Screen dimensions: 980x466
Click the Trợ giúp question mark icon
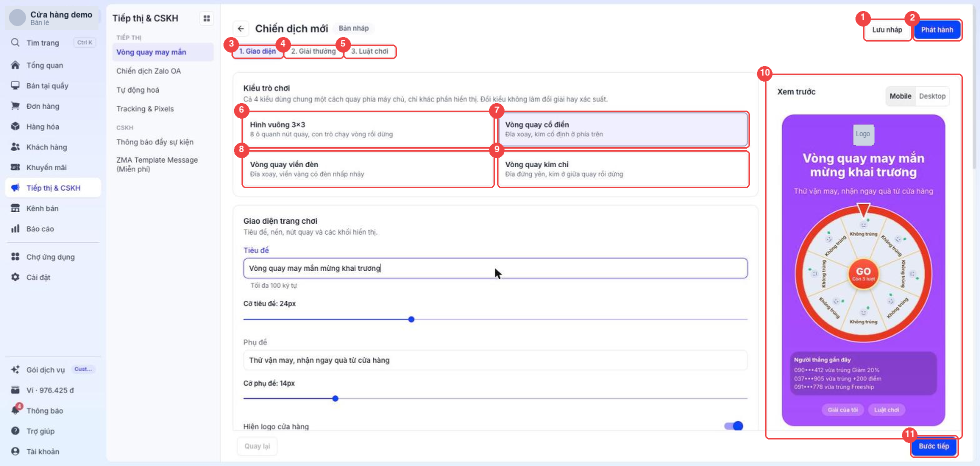15,431
